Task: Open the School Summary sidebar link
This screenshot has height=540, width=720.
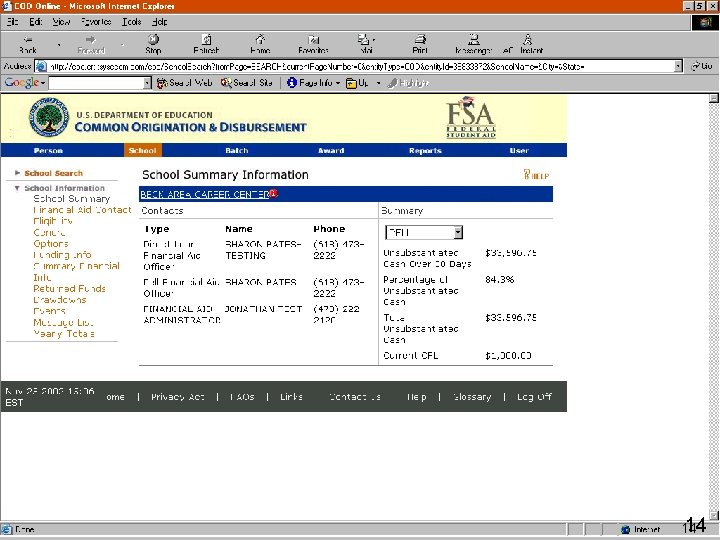Action: pos(71,199)
